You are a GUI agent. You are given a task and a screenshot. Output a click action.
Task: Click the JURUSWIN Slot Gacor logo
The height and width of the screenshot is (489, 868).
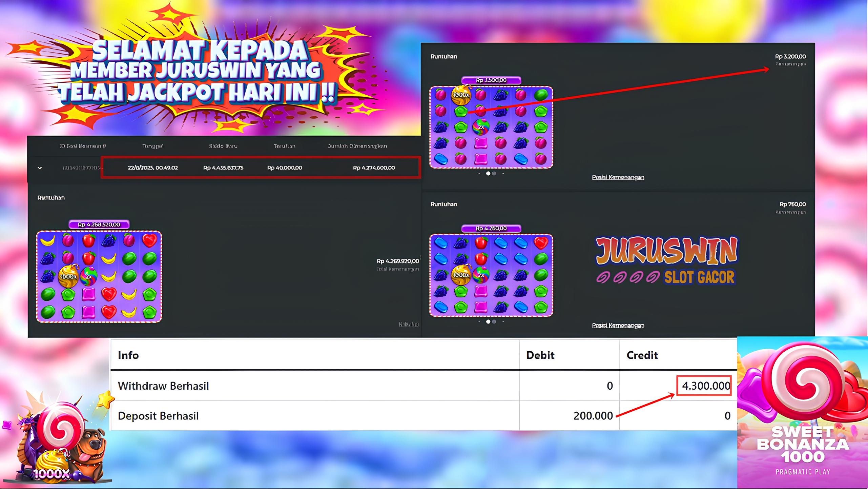coord(666,260)
